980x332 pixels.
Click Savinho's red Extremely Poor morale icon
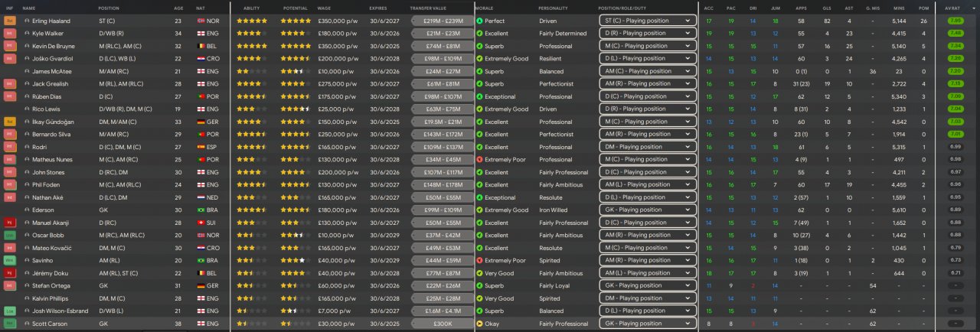point(479,261)
